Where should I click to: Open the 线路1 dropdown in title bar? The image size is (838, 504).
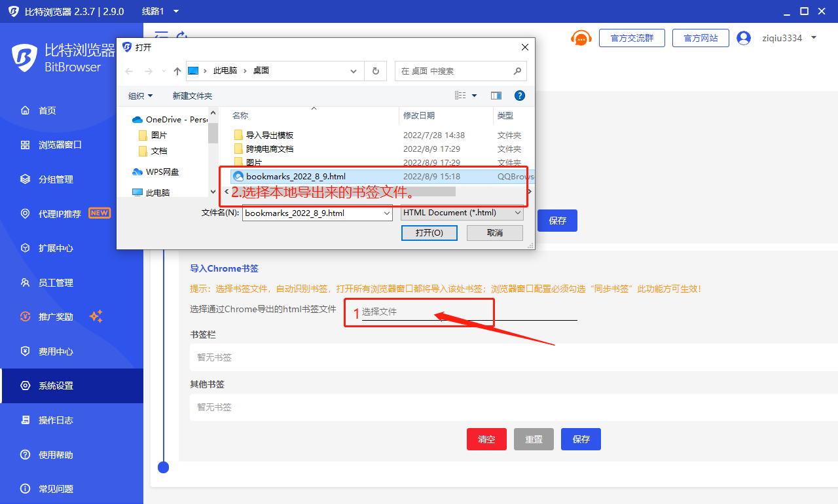pos(160,11)
